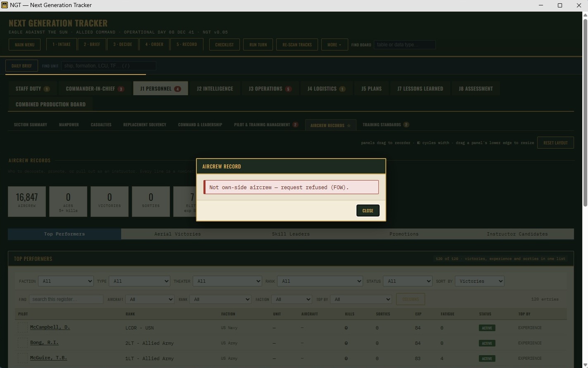Click the portrait placeholder beside McCampbell, D.
This screenshot has width=588, height=368.
pos(23,327)
